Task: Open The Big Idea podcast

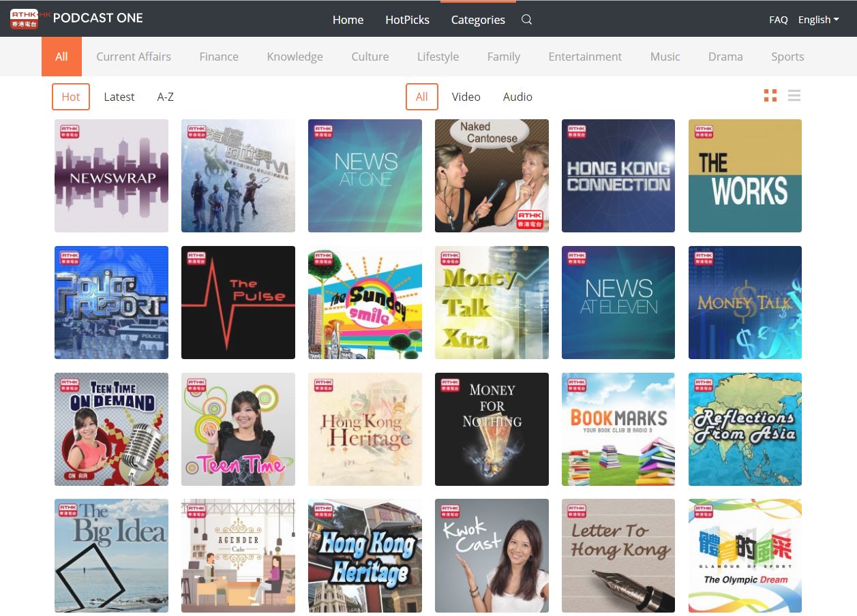Action: click(111, 555)
